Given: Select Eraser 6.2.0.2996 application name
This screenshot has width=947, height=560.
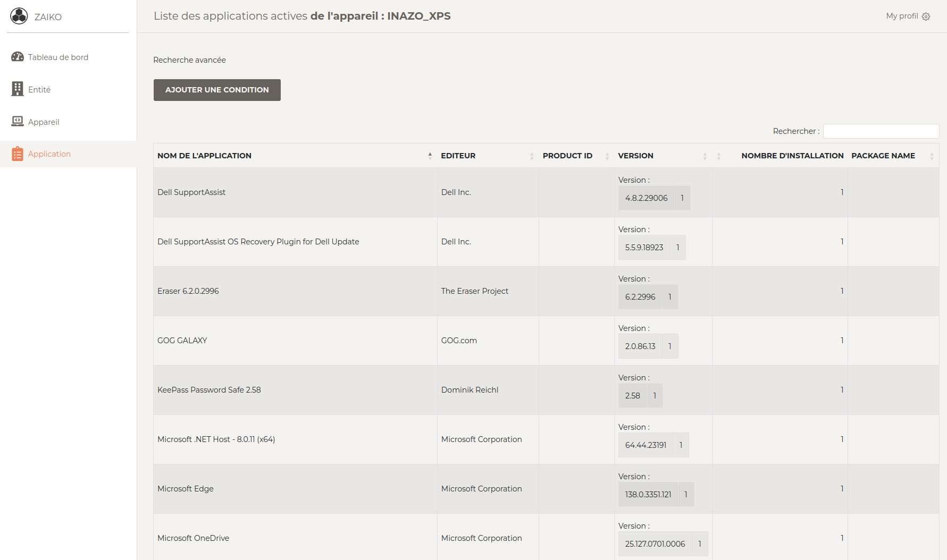Looking at the screenshot, I should click(188, 291).
